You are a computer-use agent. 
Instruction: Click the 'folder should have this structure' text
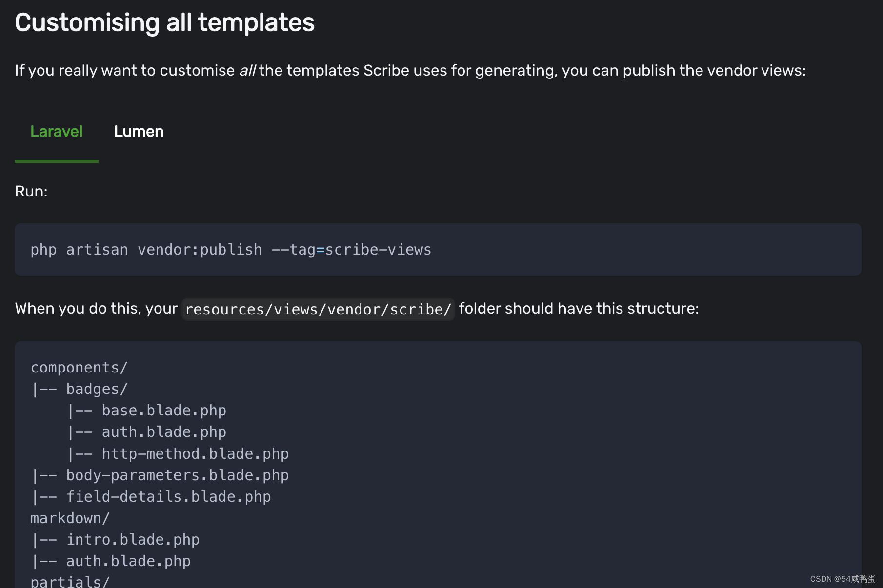pos(579,309)
